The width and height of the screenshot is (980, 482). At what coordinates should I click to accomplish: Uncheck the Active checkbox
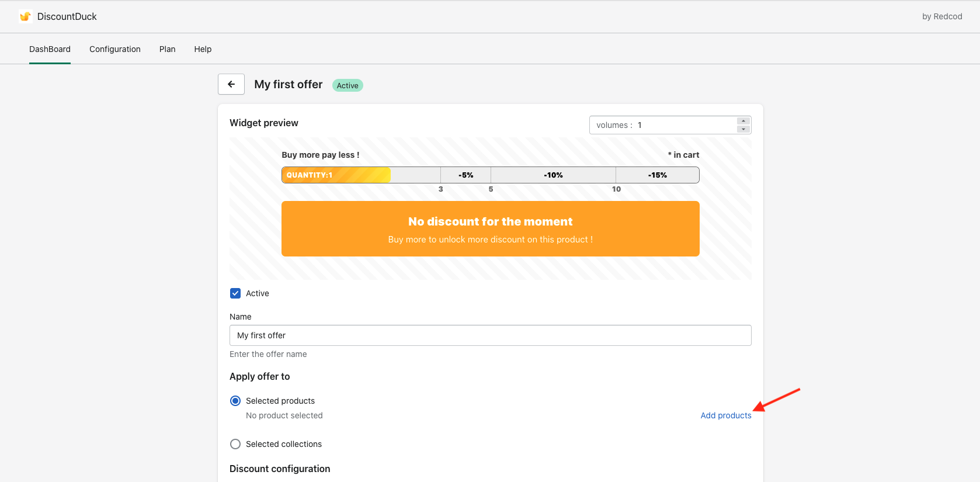click(235, 293)
